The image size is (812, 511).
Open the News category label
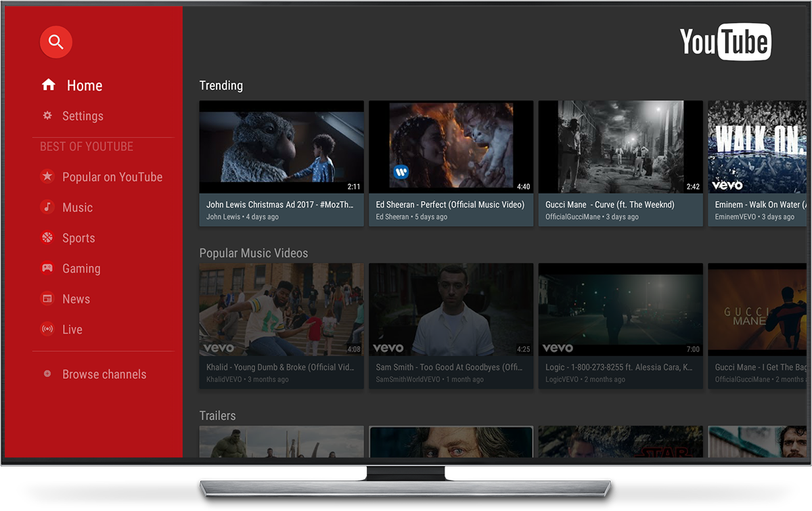[x=76, y=299]
